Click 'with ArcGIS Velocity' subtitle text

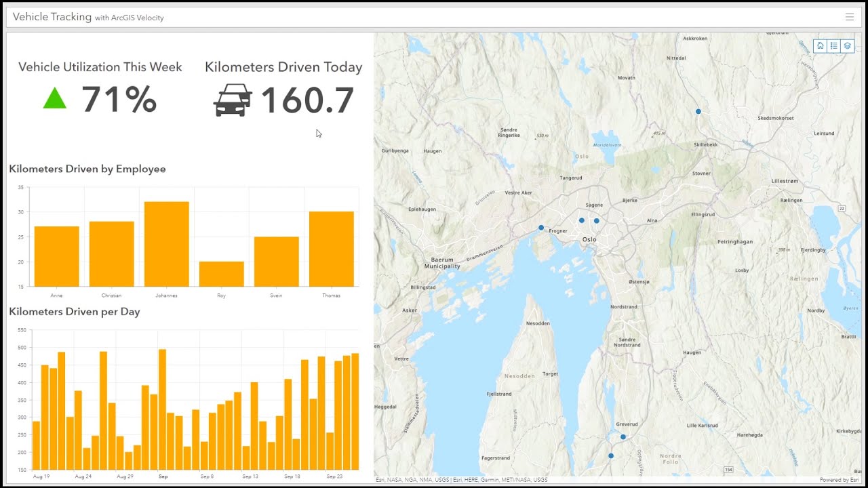pyautogui.click(x=130, y=18)
